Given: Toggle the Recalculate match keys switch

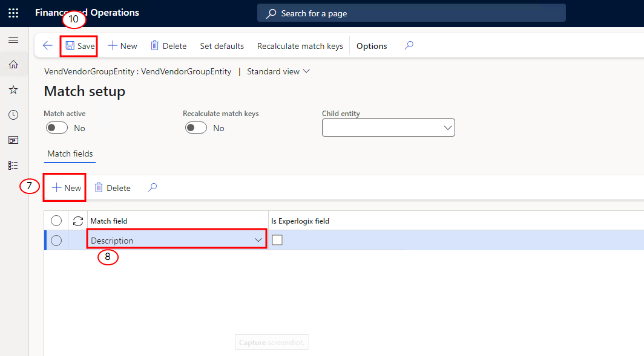Looking at the screenshot, I should tap(196, 128).
